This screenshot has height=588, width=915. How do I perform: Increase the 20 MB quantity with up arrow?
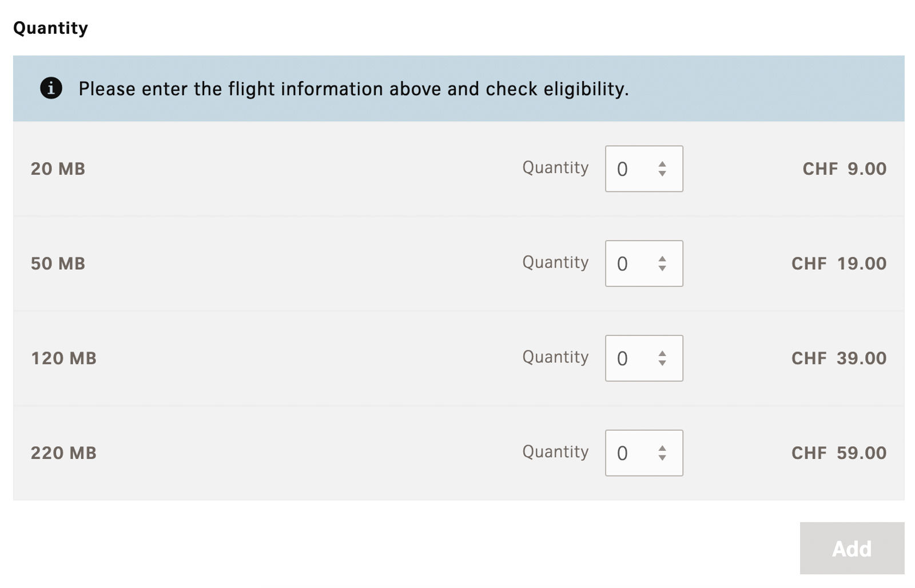click(x=662, y=164)
